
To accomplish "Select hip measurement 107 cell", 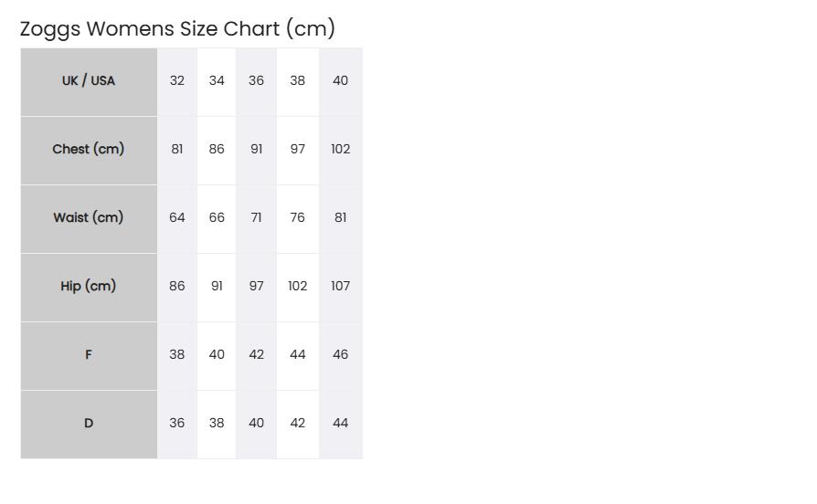I will 341,288.
